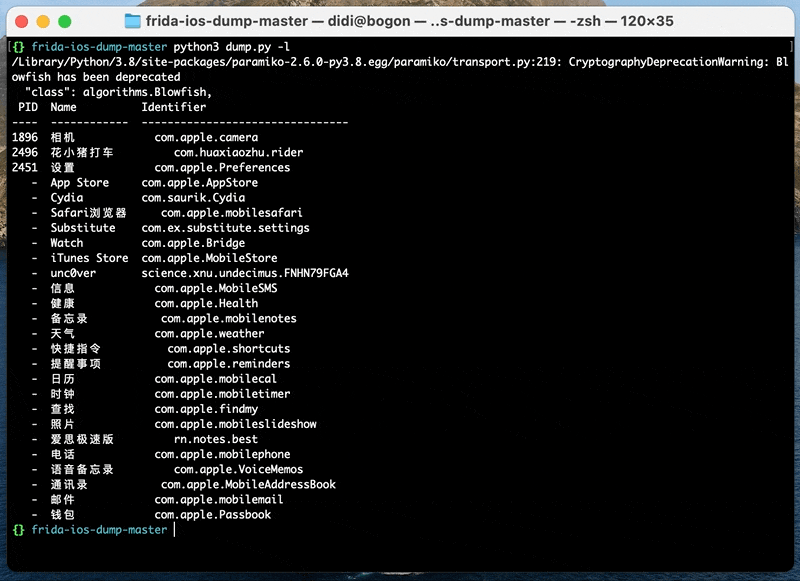Click the PID 2496 value
This screenshot has width=800, height=581.
25,153
